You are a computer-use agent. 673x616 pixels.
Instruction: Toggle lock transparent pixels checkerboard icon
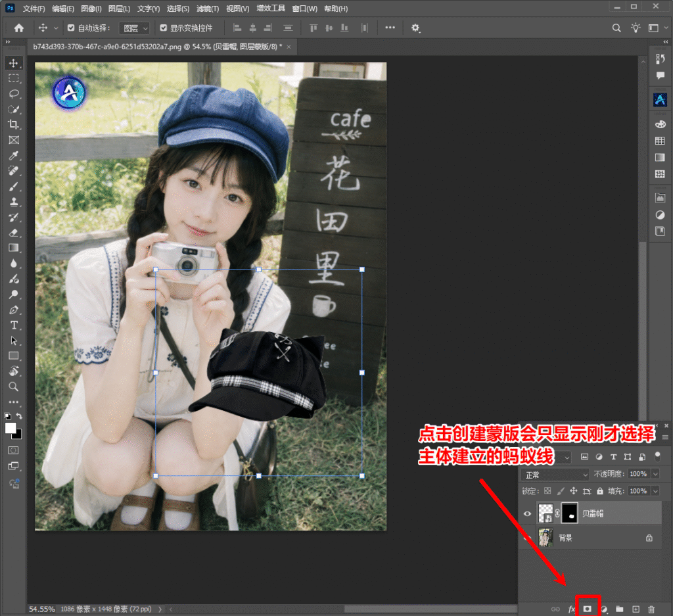(x=547, y=490)
